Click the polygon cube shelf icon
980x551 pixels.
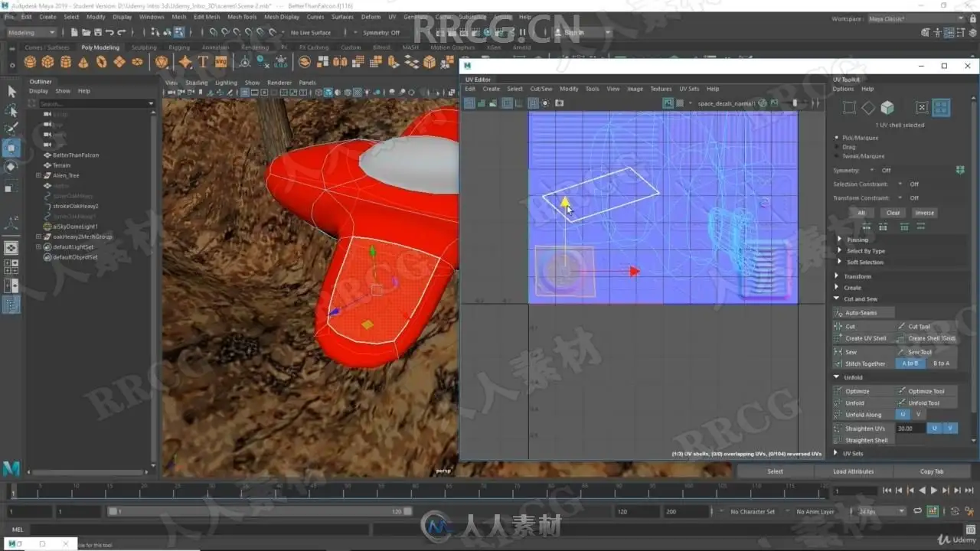tap(47, 62)
